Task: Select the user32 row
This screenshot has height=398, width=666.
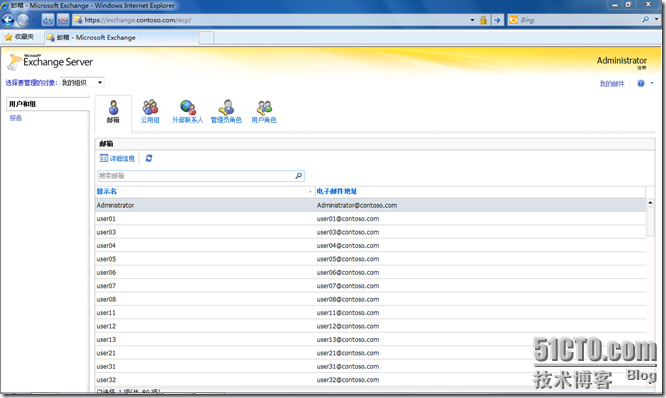Action: click(x=370, y=380)
